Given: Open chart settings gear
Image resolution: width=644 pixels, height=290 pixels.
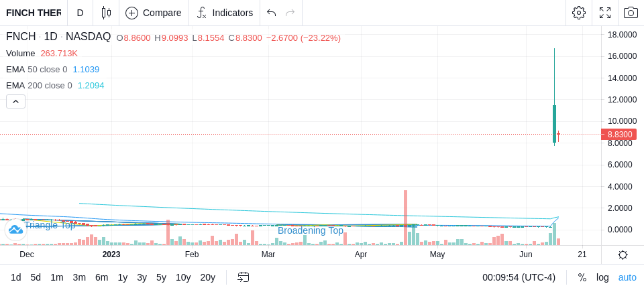Looking at the screenshot, I should click(579, 13).
